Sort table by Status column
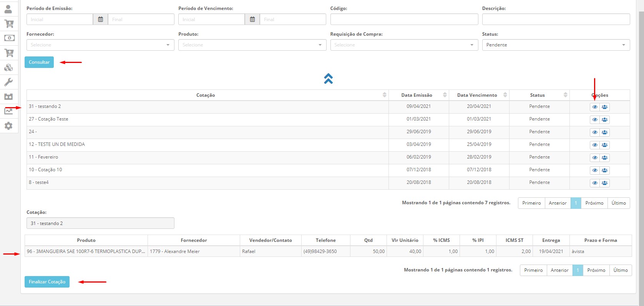The width and height of the screenshot is (644, 306). pos(539,95)
